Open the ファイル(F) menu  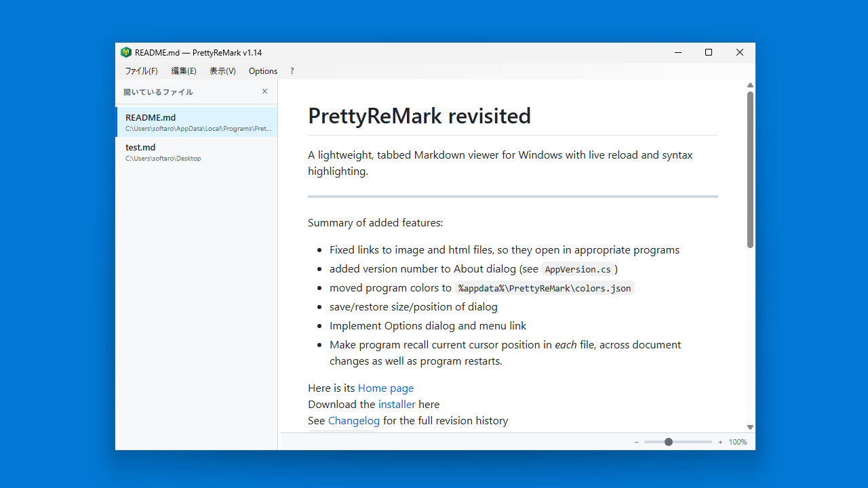click(141, 70)
